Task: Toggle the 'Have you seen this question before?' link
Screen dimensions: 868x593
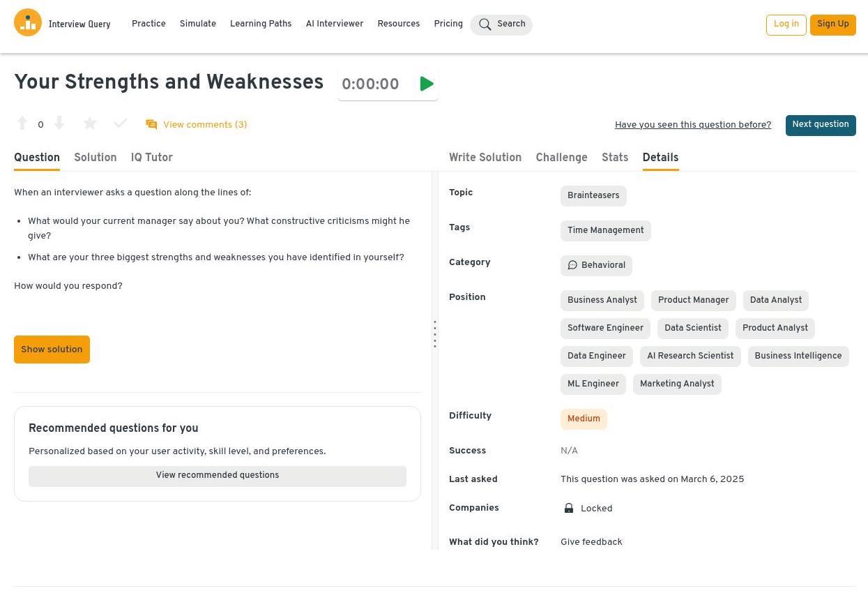Action: pyautogui.click(x=692, y=126)
